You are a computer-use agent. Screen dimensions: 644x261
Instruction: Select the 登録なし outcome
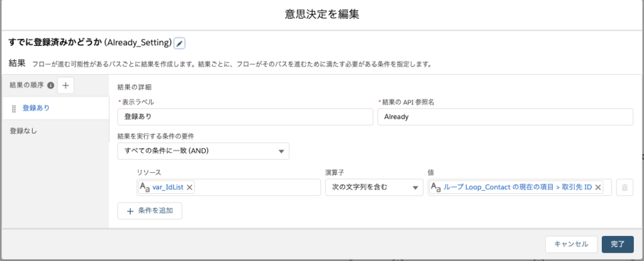[56, 131]
